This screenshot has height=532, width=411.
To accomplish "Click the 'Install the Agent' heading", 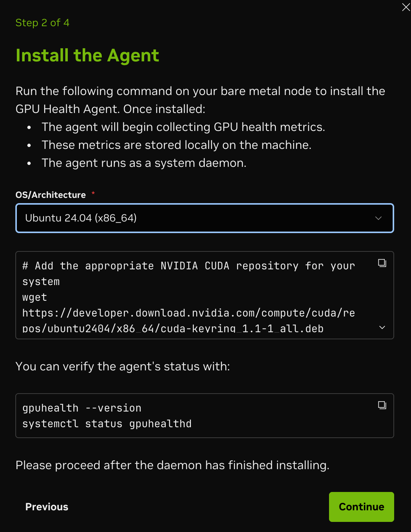I will click(x=87, y=56).
